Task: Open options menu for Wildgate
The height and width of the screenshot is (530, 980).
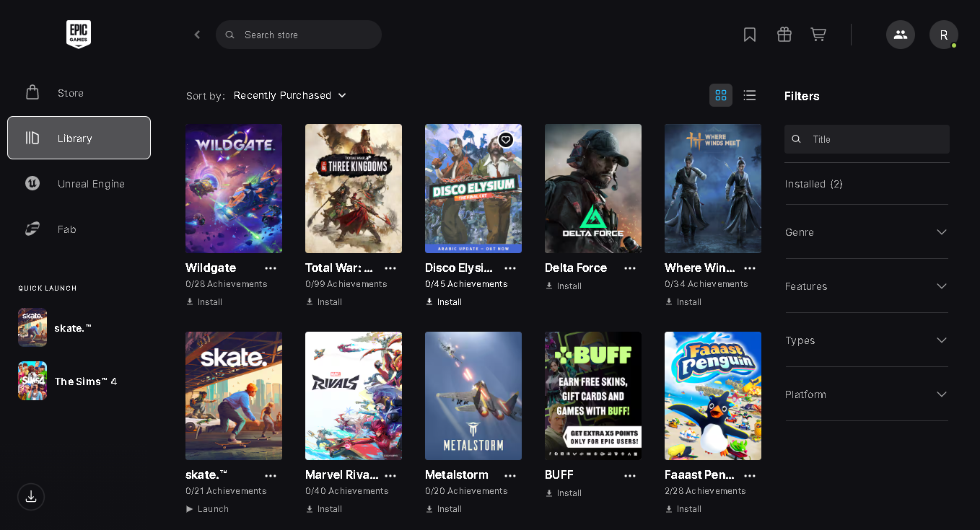Action: coord(271,268)
